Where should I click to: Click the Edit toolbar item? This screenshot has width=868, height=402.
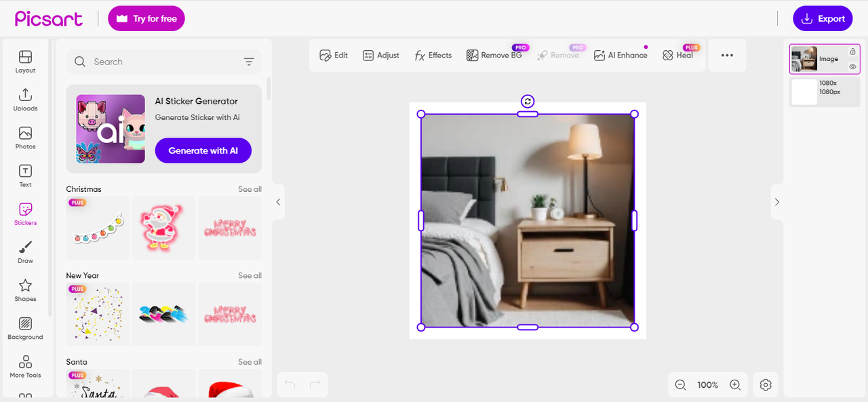[334, 55]
